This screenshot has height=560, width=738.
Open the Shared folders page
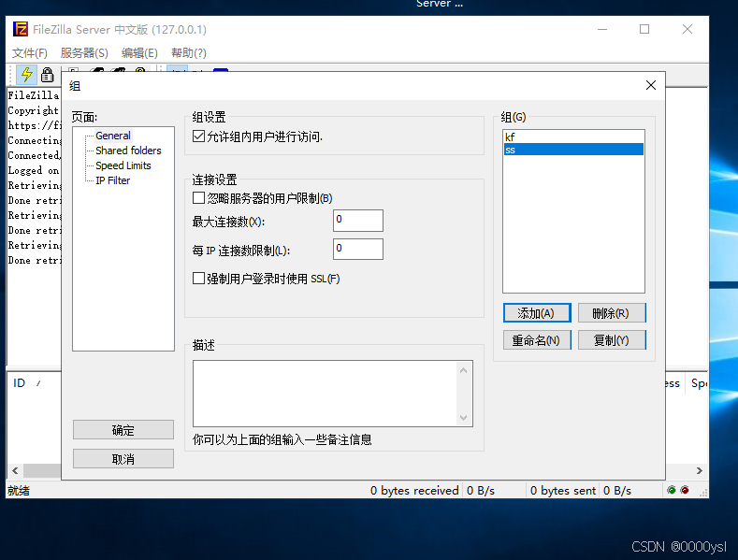coord(128,151)
